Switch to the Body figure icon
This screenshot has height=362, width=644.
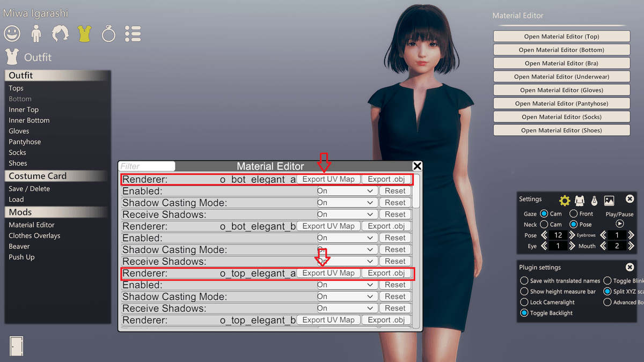36,34
